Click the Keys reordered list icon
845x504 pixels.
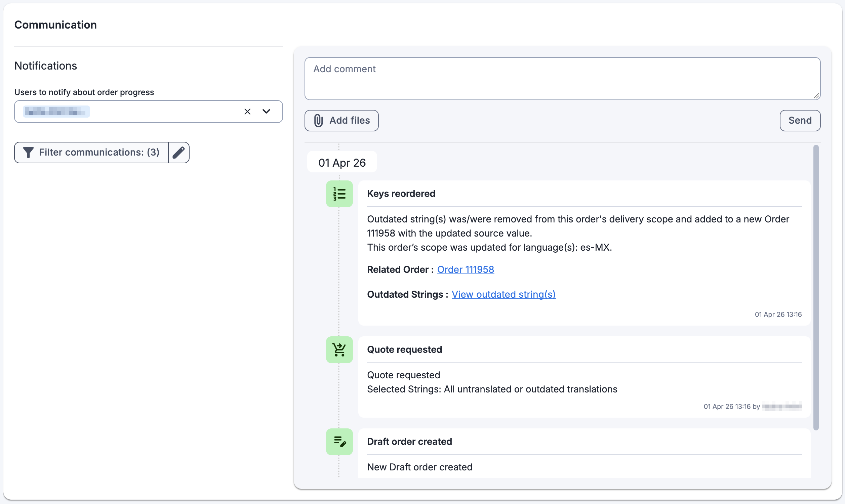click(339, 194)
